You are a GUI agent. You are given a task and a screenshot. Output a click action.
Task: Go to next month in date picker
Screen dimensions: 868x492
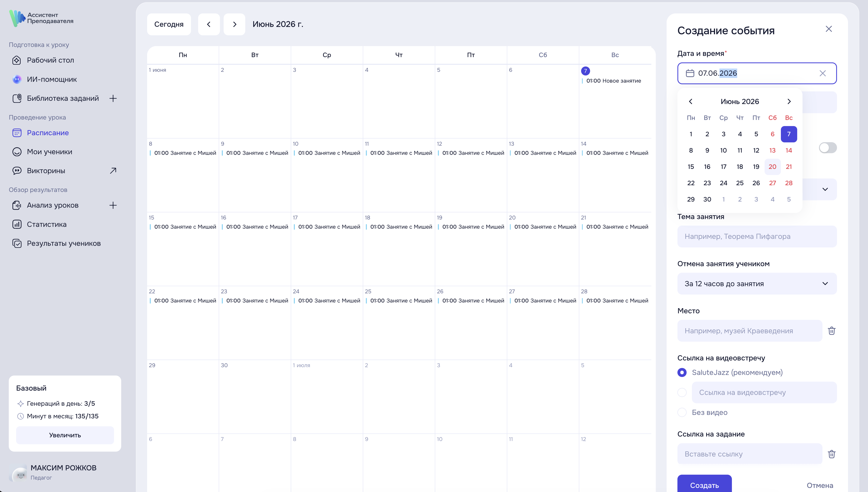pos(789,101)
